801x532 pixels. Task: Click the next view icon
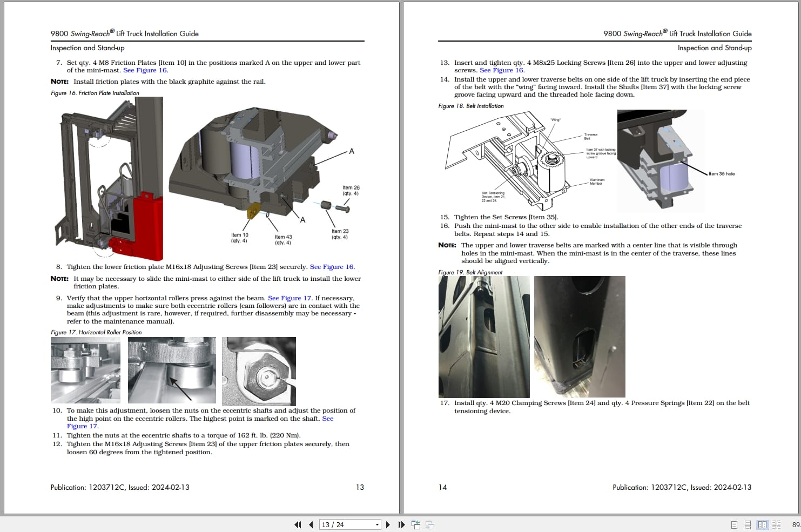tap(430, 524)
